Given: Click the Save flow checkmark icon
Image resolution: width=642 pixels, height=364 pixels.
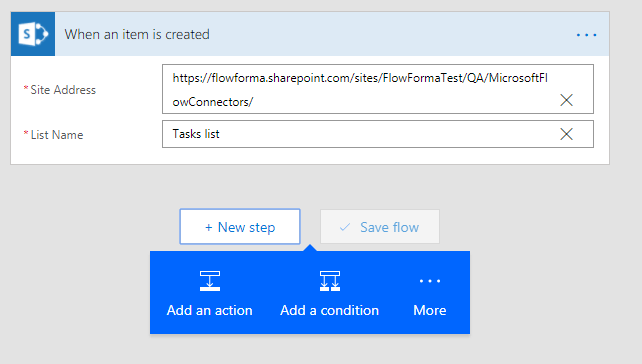Looking at the screenshot, I should (x=345, y=227).
